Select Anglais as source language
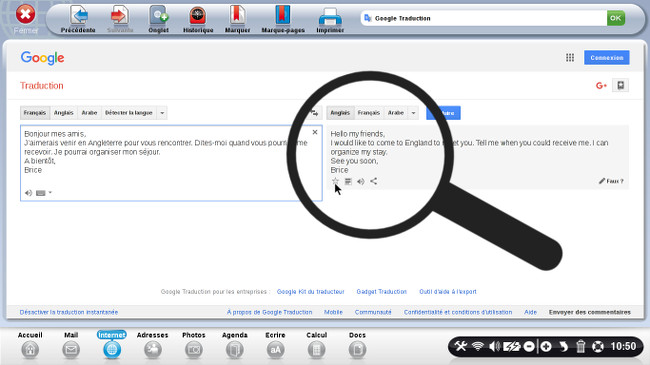Screen dimensions: 650x365 coord(63,113)
